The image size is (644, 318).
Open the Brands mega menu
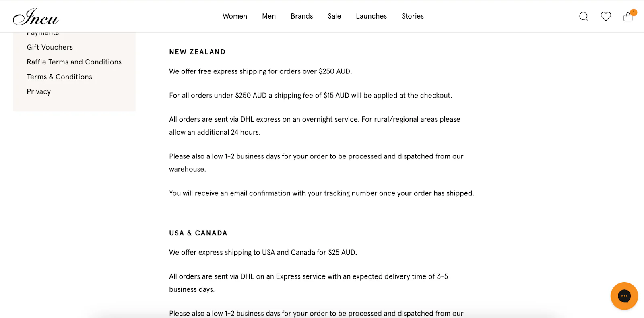click(301, 16)
